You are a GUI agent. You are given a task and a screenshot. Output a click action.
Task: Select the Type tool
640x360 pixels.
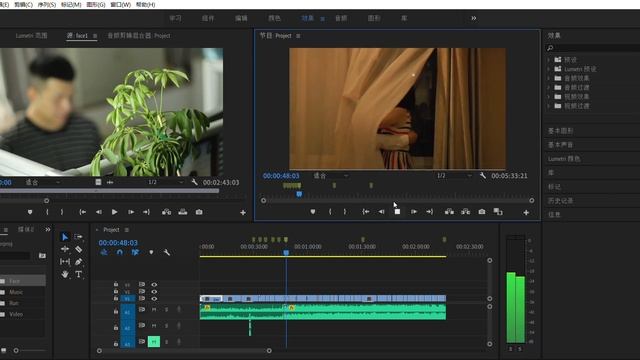pyautogui.click(x=78, y=274)
